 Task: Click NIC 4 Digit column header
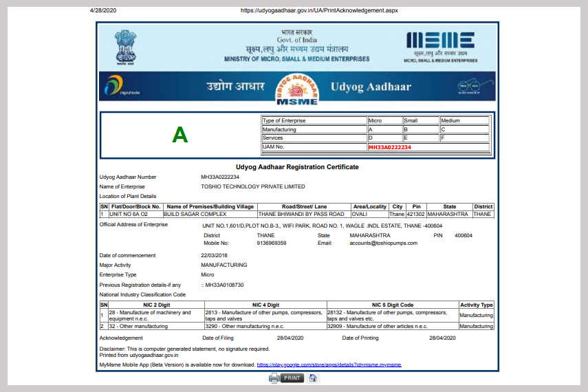click(265, 305)
